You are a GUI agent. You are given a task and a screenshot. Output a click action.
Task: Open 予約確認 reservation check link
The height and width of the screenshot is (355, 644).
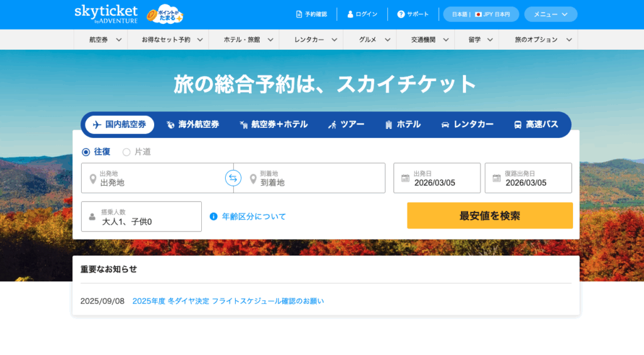[312, 14]
